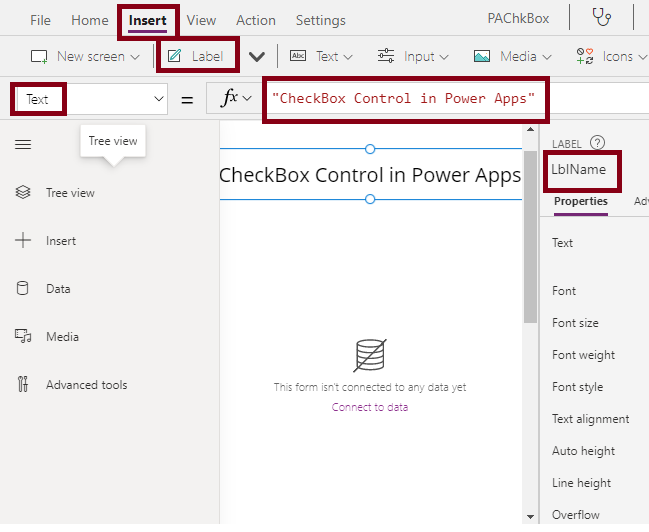Open the Insert pane from sidebar

click(61, 241)
